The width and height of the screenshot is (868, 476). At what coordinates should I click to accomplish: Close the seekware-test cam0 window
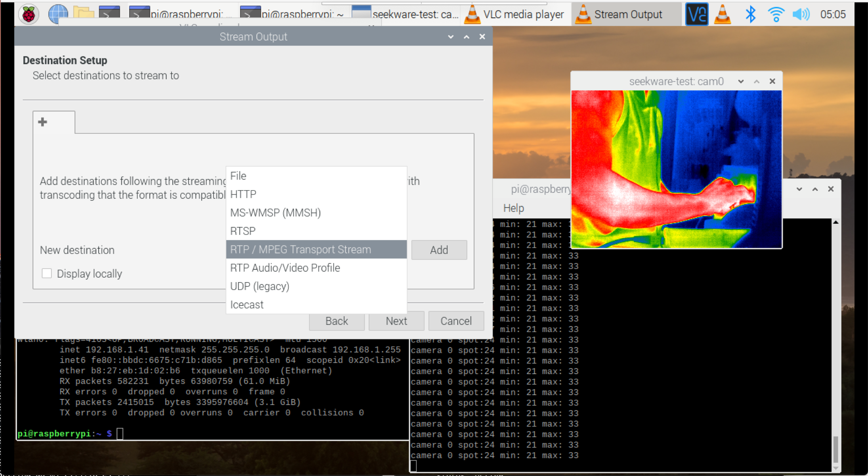pyautogui.click(x=772, y=81)
